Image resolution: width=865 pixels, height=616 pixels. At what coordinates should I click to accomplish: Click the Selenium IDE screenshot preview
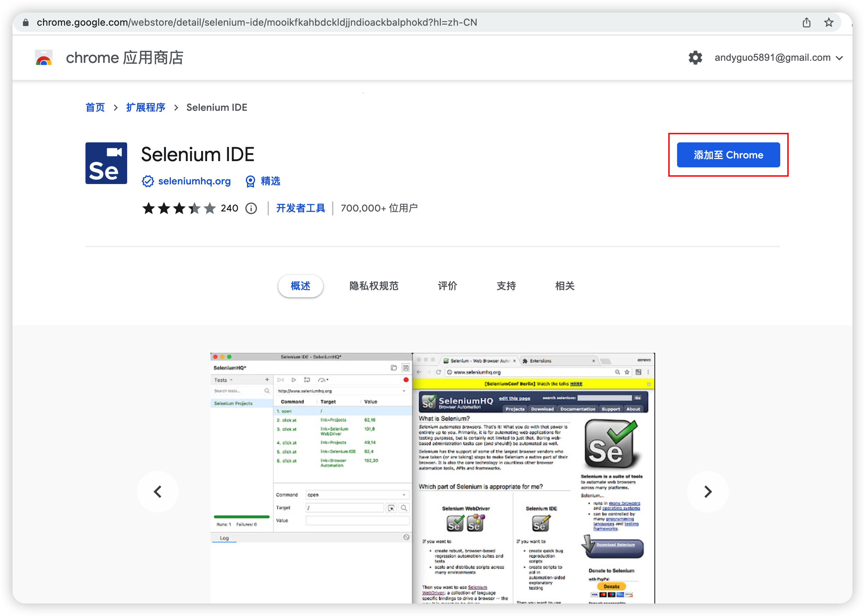pyautogui.click(x=432, y=478)
